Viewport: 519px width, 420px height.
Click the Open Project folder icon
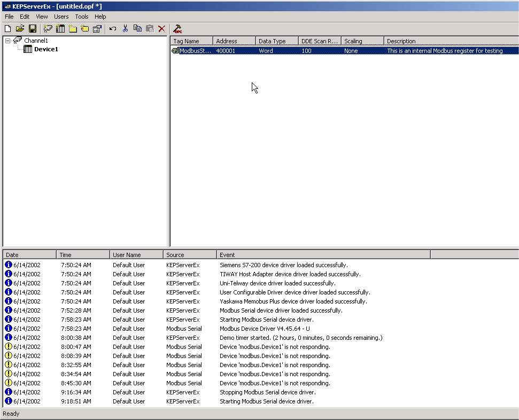pos(20,29)
